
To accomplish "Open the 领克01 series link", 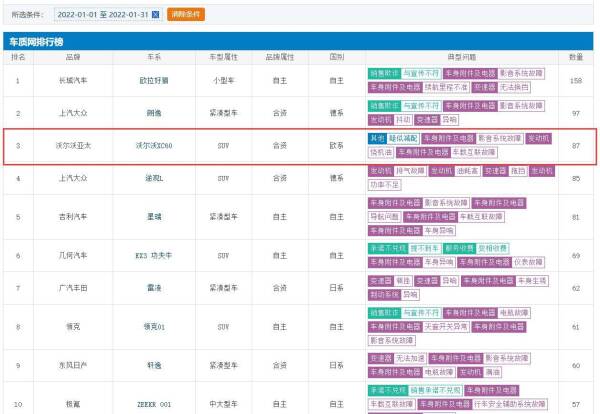I will 154,327.
